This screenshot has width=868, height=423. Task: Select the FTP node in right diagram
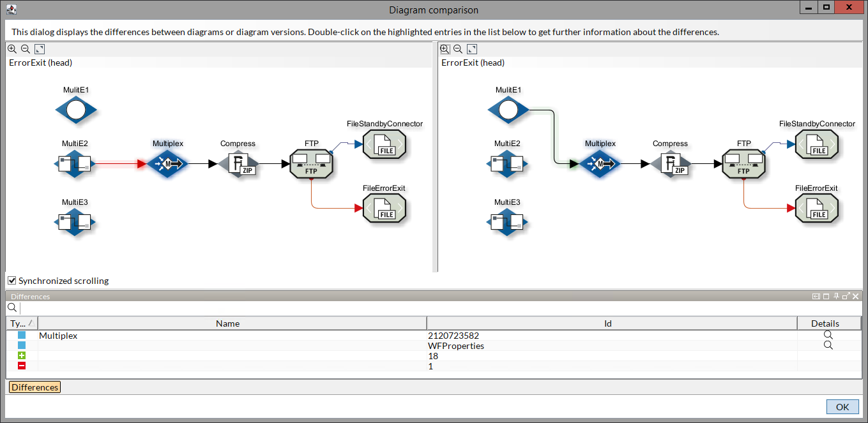point(744,164)
